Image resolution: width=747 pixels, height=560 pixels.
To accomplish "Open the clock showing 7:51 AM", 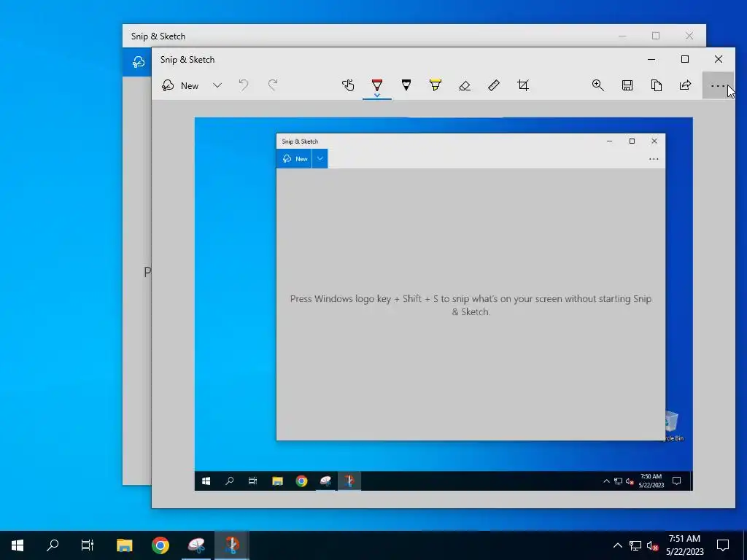I will point(684,545).
